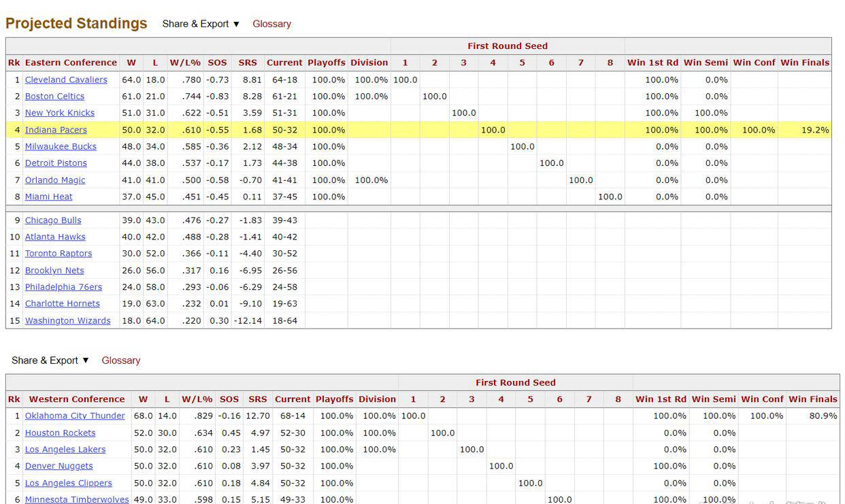The image size is (845, 504).
Task: Open the Share & Export menu beside Projected Standings
Action: tap(201, 24)
